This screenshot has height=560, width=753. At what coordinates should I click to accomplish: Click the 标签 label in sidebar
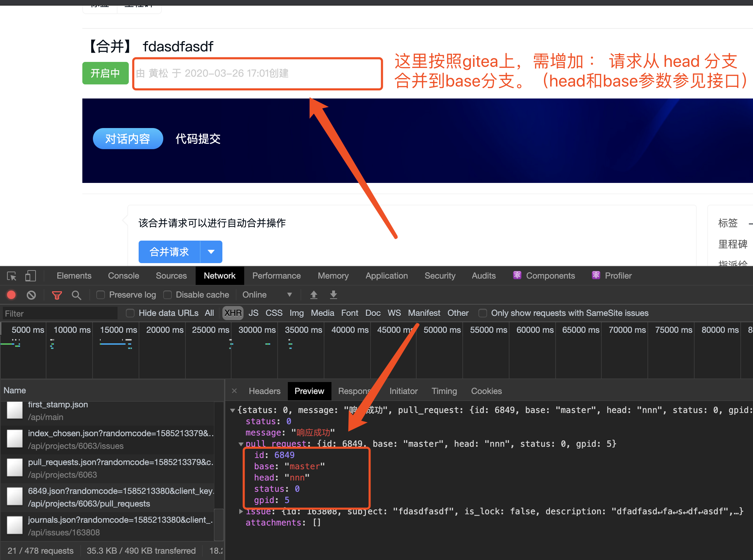728,223
